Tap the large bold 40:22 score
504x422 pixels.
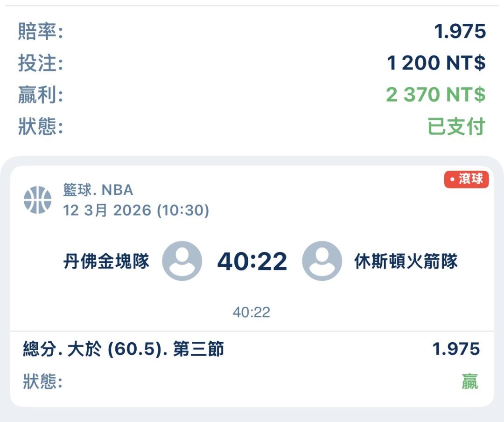click(x=252, y=262)
